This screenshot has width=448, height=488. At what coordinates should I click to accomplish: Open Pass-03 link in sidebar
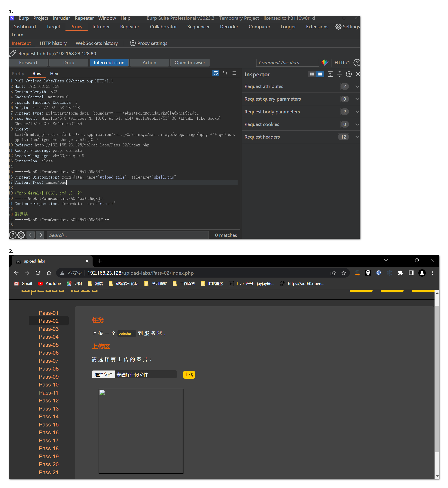point(49,329)
